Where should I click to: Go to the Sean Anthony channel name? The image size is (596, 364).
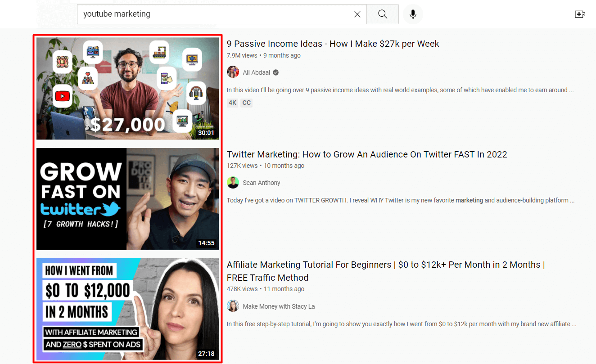coord(262,183)
